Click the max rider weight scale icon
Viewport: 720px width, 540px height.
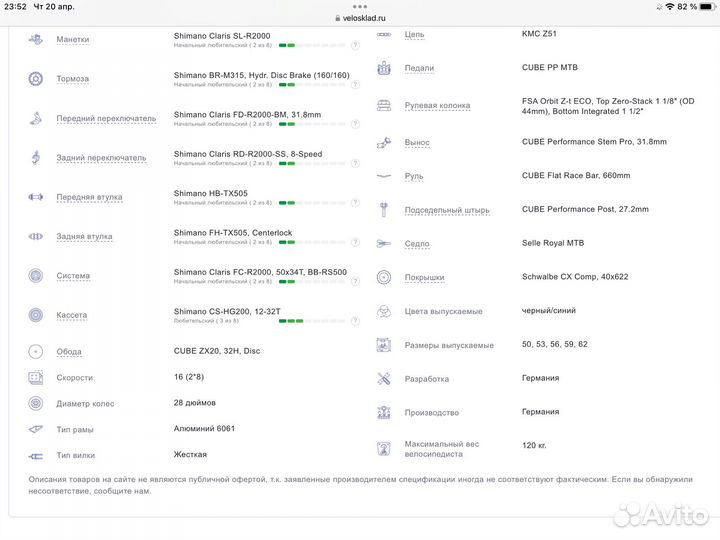[x=384, y=449]
